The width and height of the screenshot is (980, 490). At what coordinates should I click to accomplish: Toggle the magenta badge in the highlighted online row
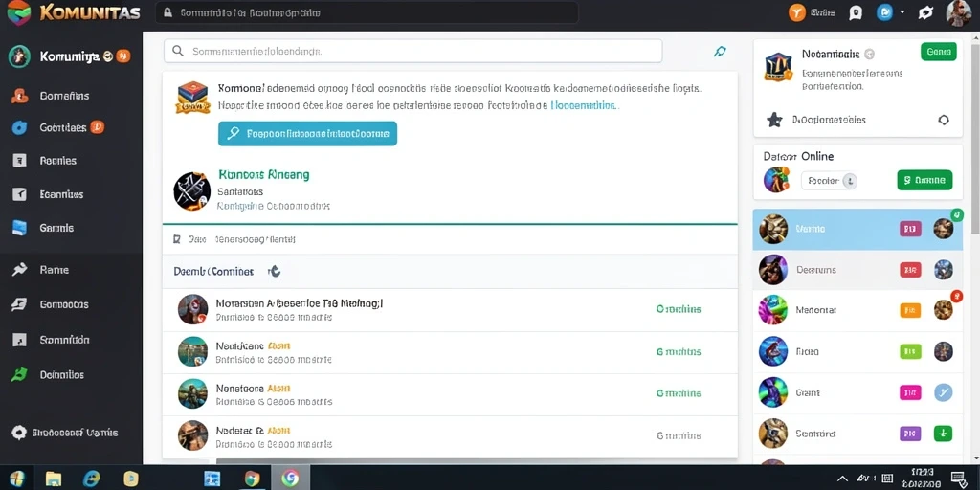point(910,229)
